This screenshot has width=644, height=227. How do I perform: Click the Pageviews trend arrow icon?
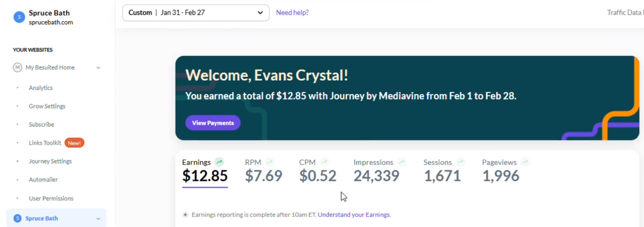(x=525, y=162)
